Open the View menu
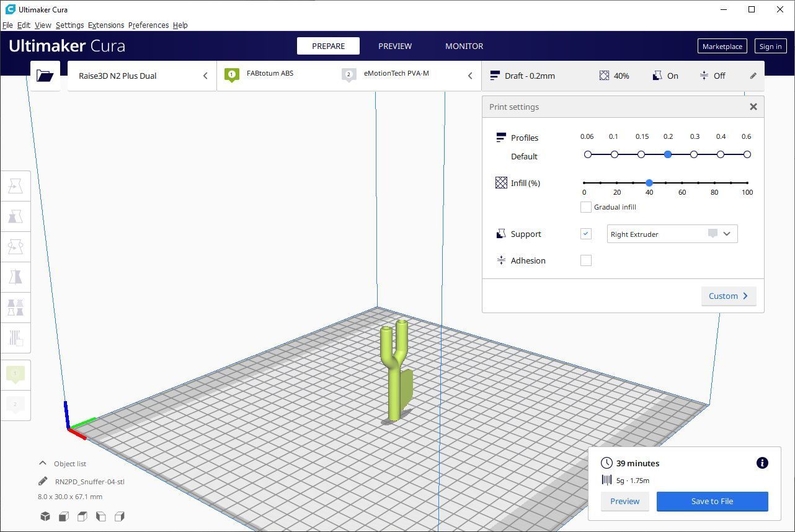795x532 pixels. tap(43, 25)
